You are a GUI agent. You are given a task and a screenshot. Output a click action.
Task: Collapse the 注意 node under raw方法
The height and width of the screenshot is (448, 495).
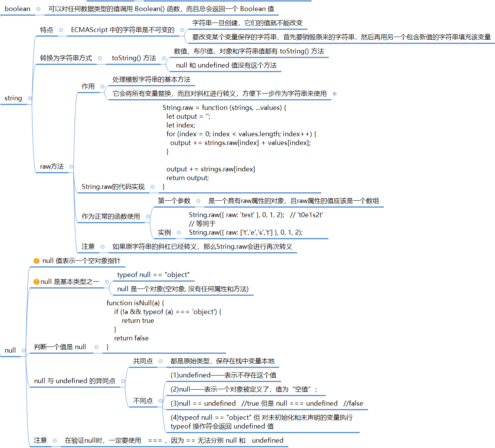102,247
